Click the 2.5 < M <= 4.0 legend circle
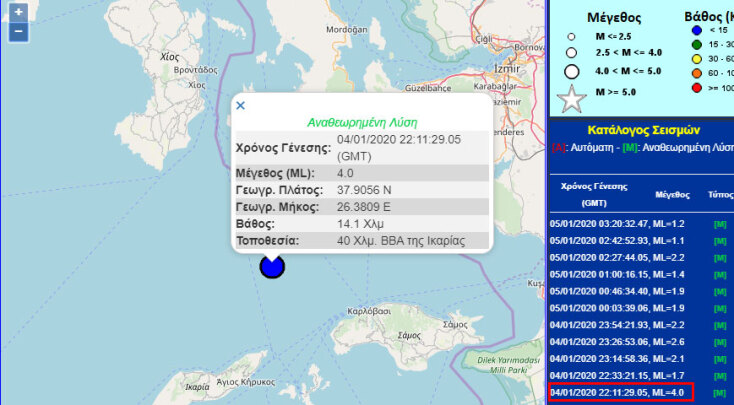This screenshot has width=734, height=405. 571,52
